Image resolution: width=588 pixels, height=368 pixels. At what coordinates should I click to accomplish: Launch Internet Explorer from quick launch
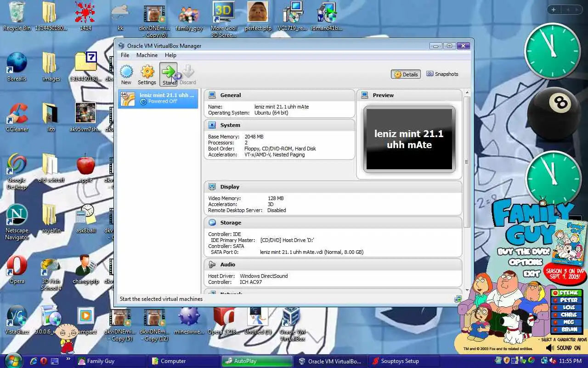click(x=34, y=361)
